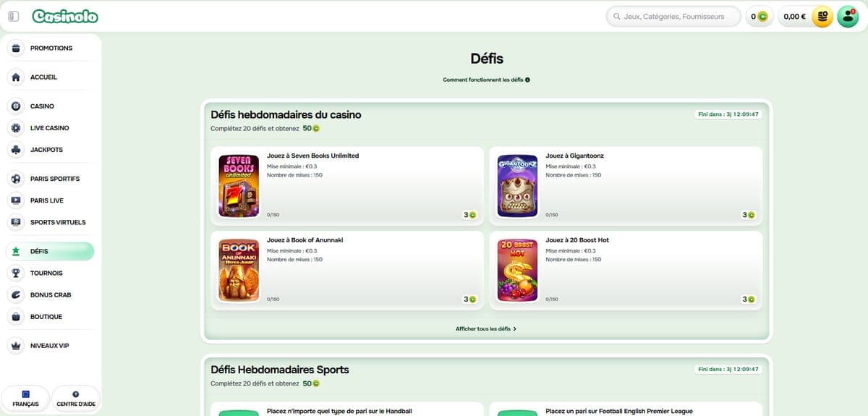The height and width of the screenshot is (416, 868).
Task: Click Défis Hebdomadaires Sports heading
Action: tap(280, 370)
